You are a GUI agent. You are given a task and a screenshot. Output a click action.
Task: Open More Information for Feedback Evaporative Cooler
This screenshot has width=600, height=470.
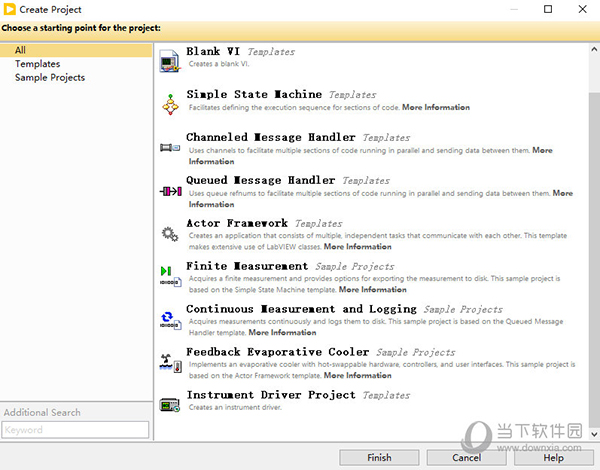coord(358,375)
